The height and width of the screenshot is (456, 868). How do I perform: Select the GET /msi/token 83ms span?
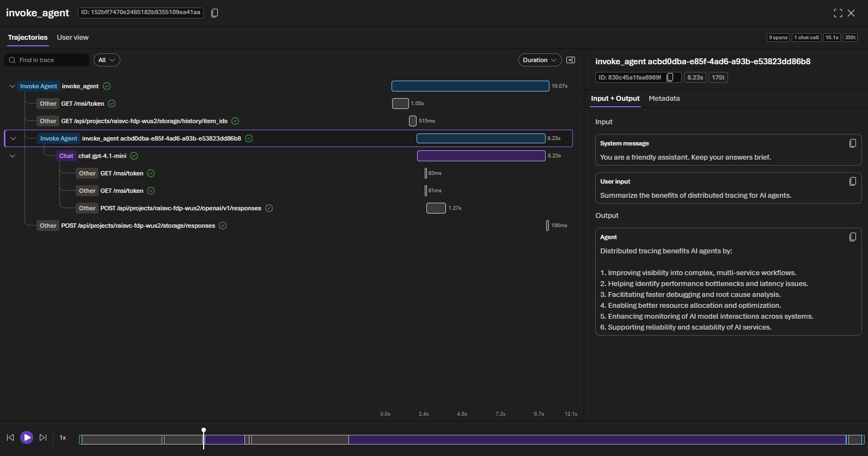click(289, 173)
